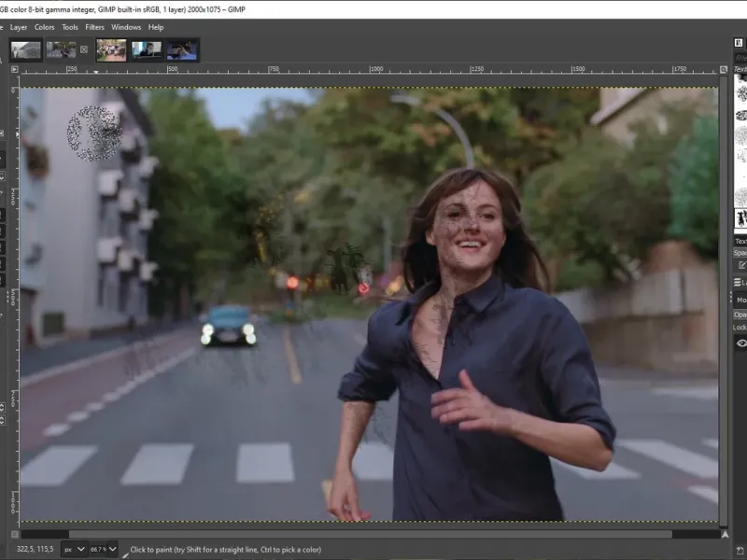Switch to the fifth image thumbnail tab

pos(182,49)
